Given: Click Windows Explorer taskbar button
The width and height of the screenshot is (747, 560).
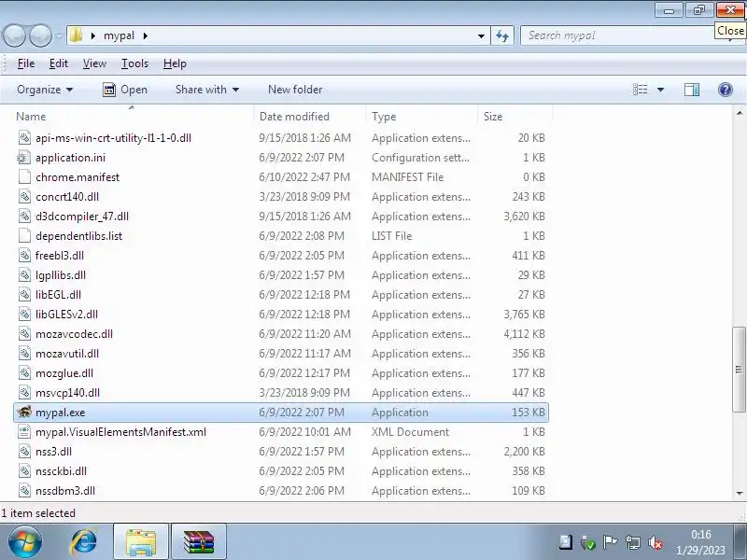Looking at the screenshot, I should tap(141, 542).
